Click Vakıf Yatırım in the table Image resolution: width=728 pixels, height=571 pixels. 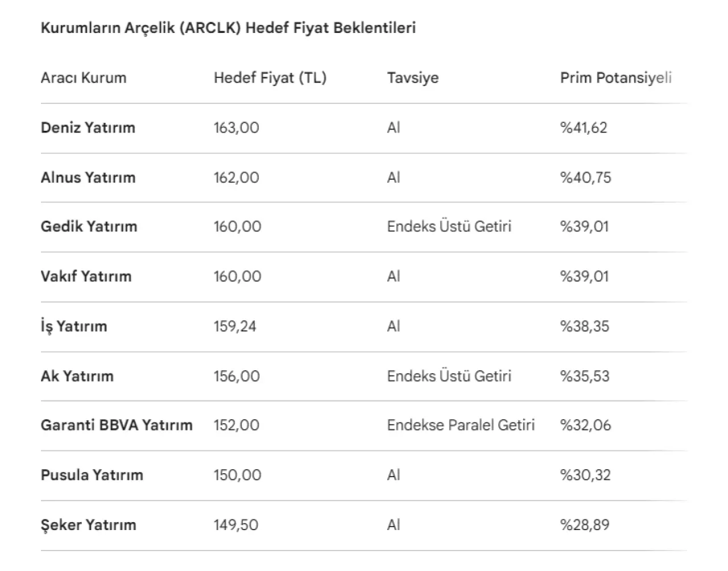(86, 276)
